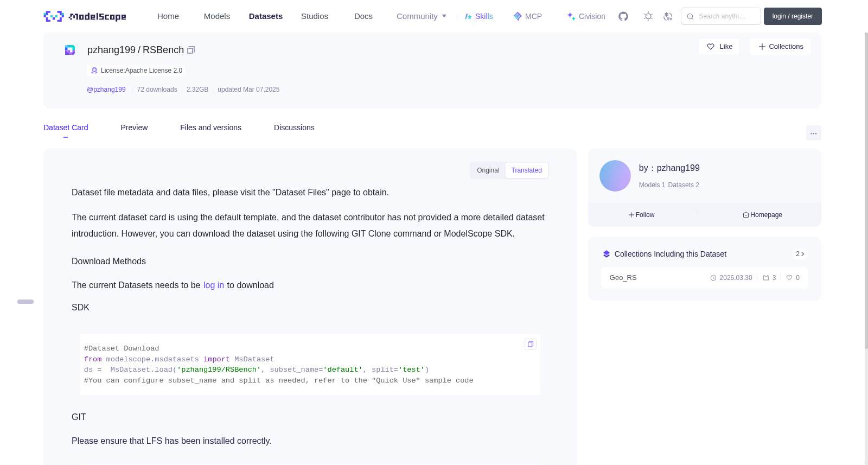Click the Geo_RS folder count icon

point(766,278)
